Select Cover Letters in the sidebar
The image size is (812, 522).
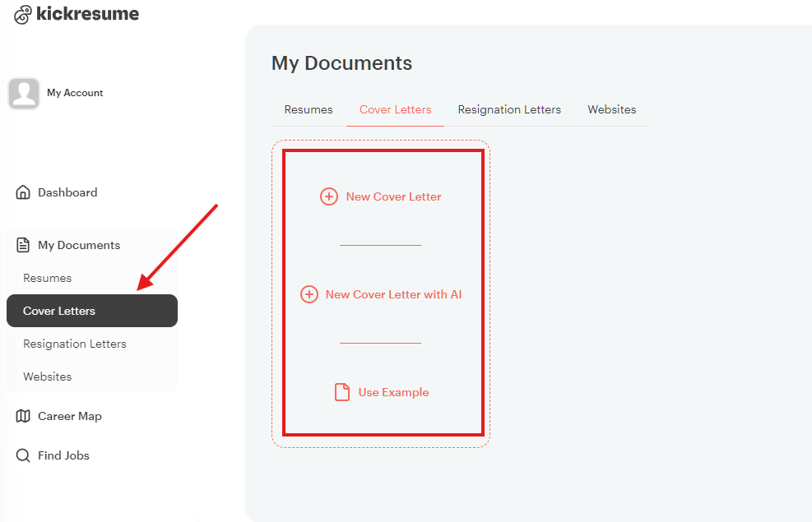[x=92, y=311]
